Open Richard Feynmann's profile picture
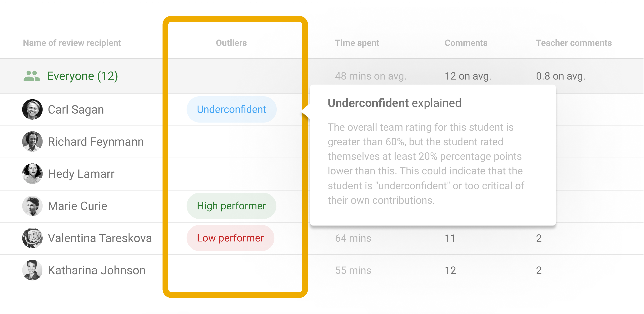 tap(32, 142)
